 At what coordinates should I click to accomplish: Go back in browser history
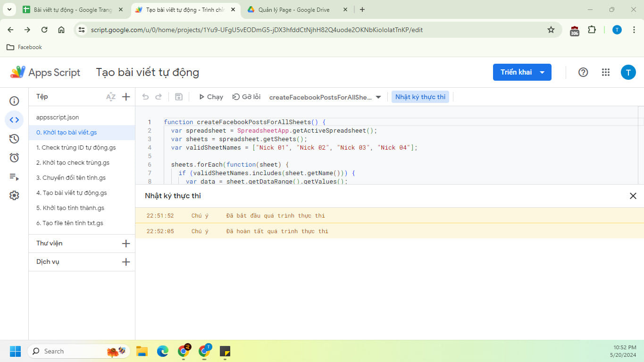[10, 30]
